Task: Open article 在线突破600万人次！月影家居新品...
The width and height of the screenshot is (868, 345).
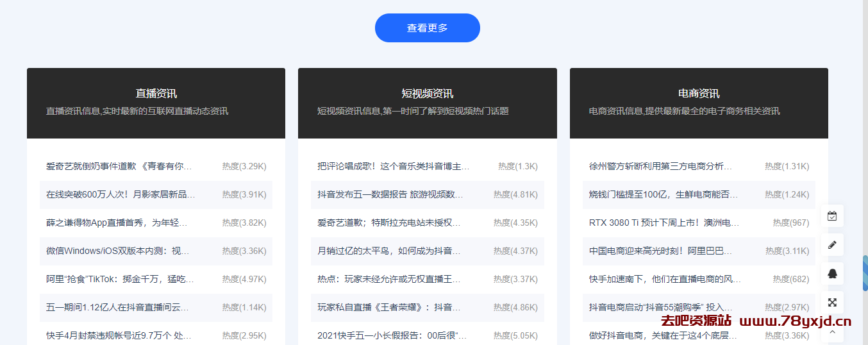Action: pos(121,194)
